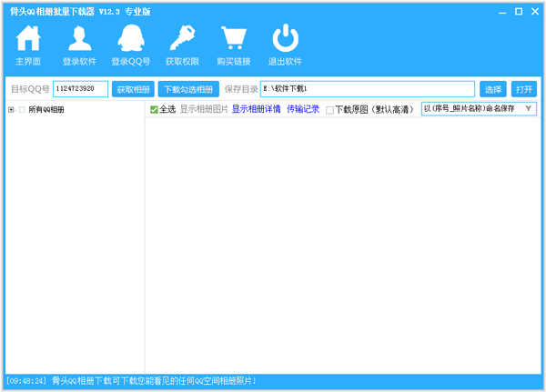546x392 pixels.
Task: Close the application window
Action: pyautogui.click(x=535, y=12)
